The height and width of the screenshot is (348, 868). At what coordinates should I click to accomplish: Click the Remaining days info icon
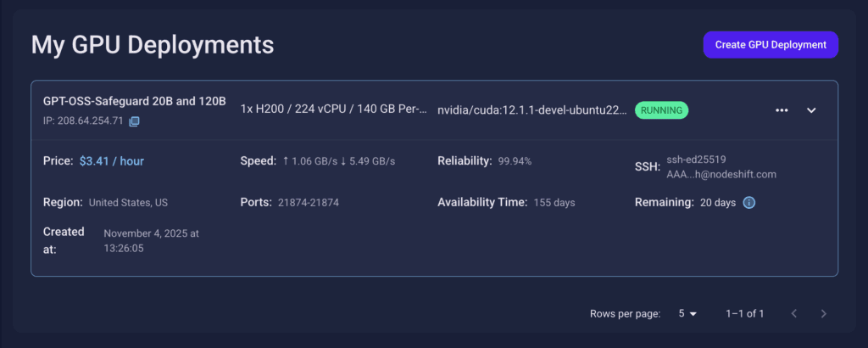(749, 203)
